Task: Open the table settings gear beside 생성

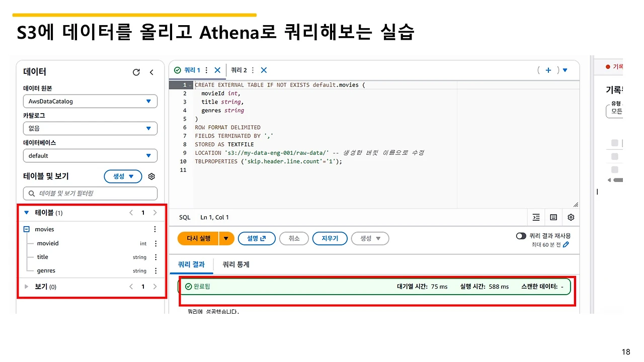Action: coord(151,176)
